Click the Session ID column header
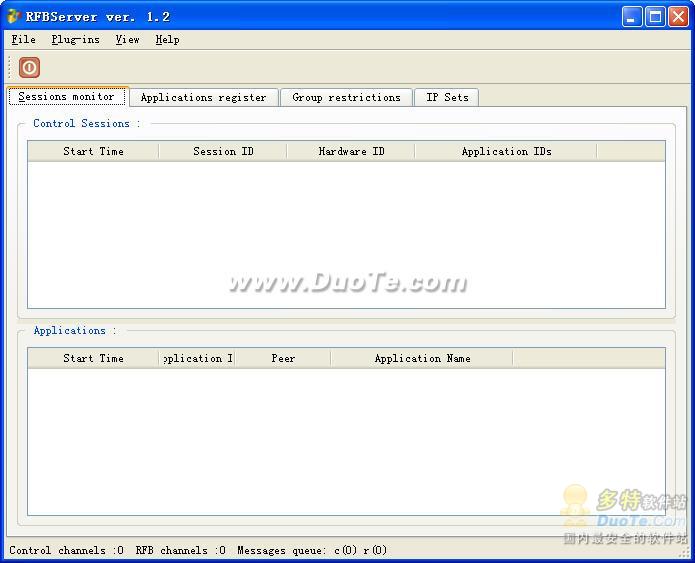This screenshot has width=695, height=563. point(223,151)
